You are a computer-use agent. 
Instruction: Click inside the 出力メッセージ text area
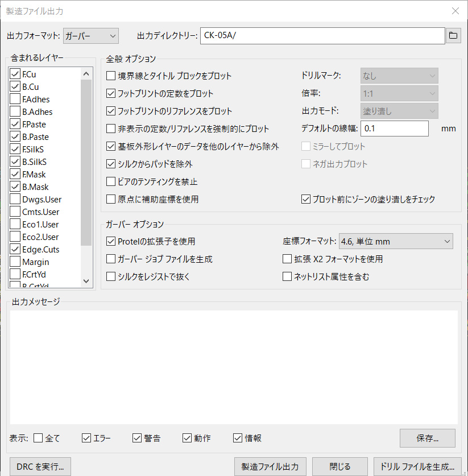point(234,367)
